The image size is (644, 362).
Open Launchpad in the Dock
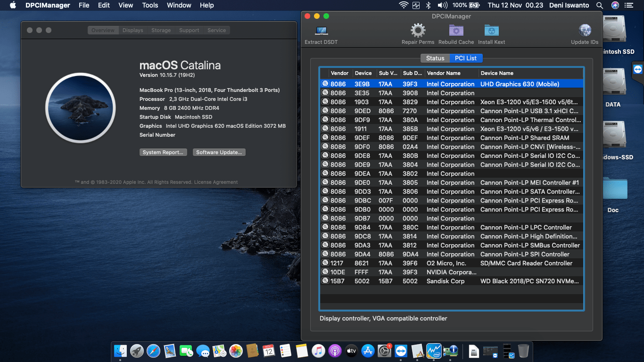pyautogui.click(x=137, y=351)
